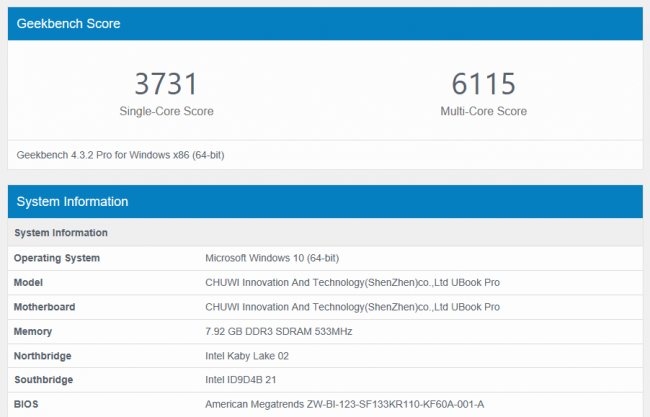Select the CHUWI UBook Pro model value
The width and height of the screenshot is (650, 417).
click(x=352, y=283)
